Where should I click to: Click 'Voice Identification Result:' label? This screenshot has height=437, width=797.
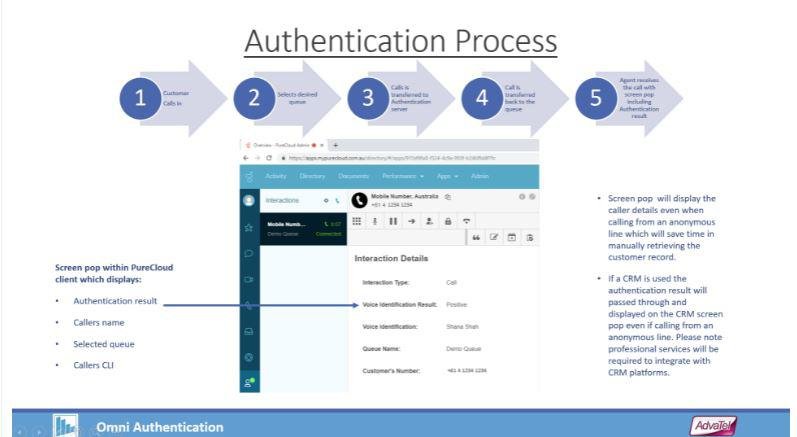(400, 304)
